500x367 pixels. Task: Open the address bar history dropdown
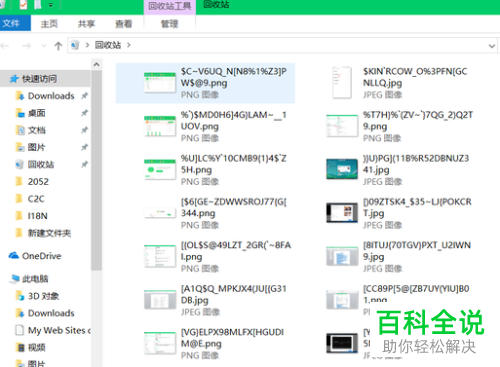point(492,46)
